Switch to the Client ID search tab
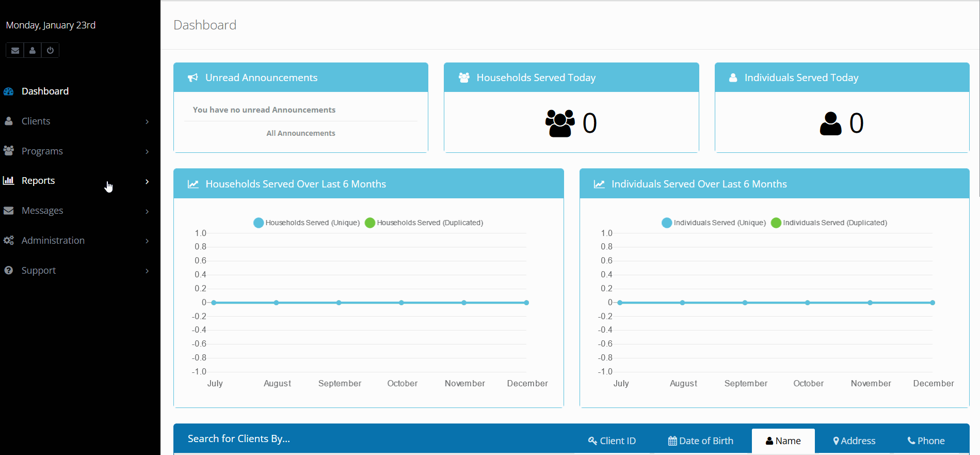Viewport: 980px width, 455px height. (612, 441)
